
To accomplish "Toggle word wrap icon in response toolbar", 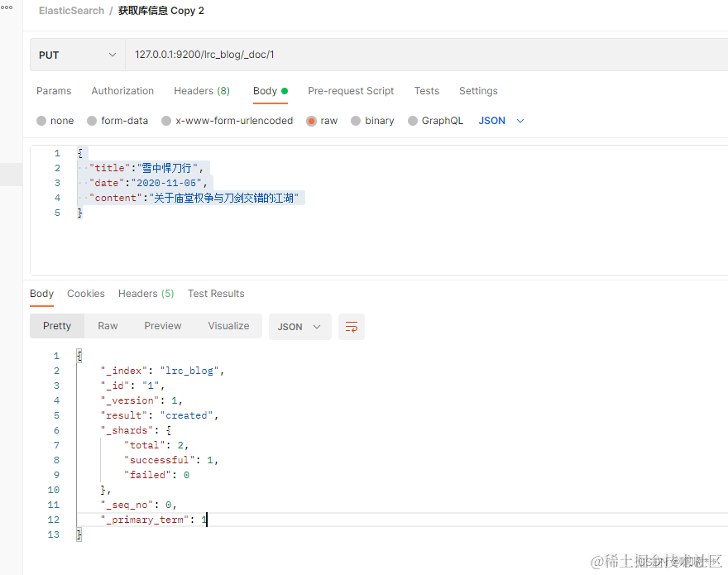I will click(x=352, y=327).
